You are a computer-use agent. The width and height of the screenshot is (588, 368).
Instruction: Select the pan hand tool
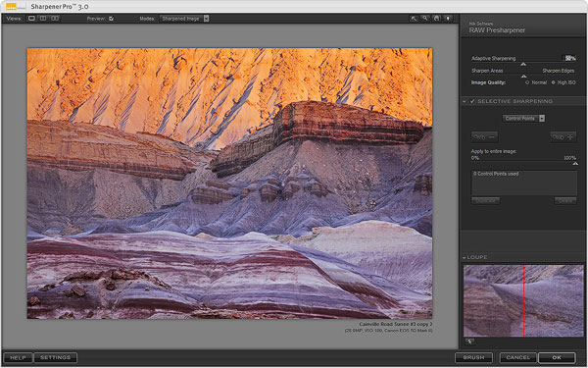point(436,19)
